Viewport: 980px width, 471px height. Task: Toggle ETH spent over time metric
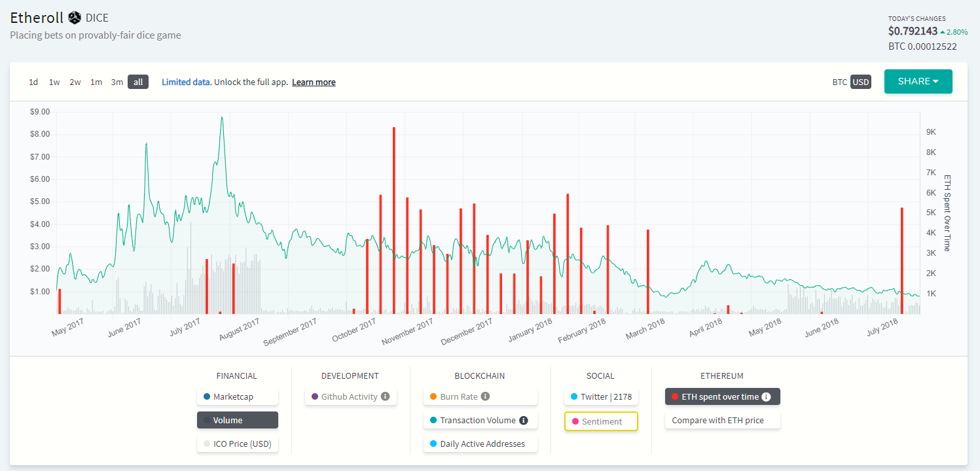pyautogui.click(x=722, y=396)
